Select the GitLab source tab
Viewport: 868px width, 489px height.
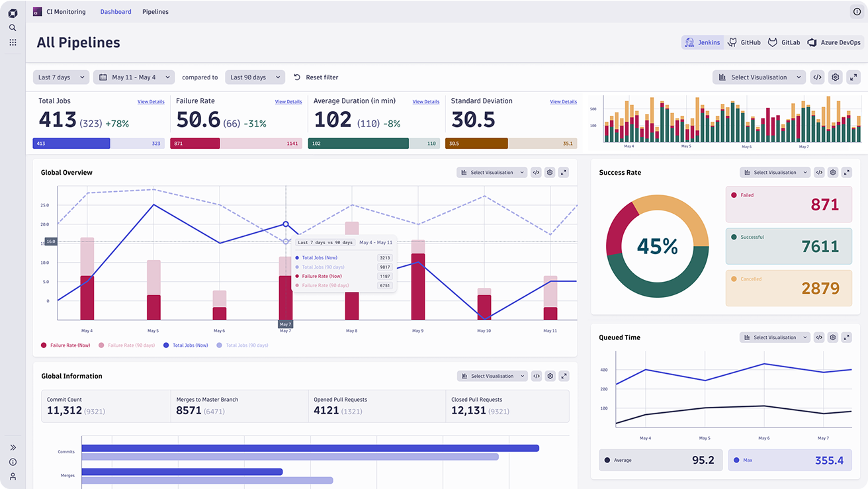784,42
